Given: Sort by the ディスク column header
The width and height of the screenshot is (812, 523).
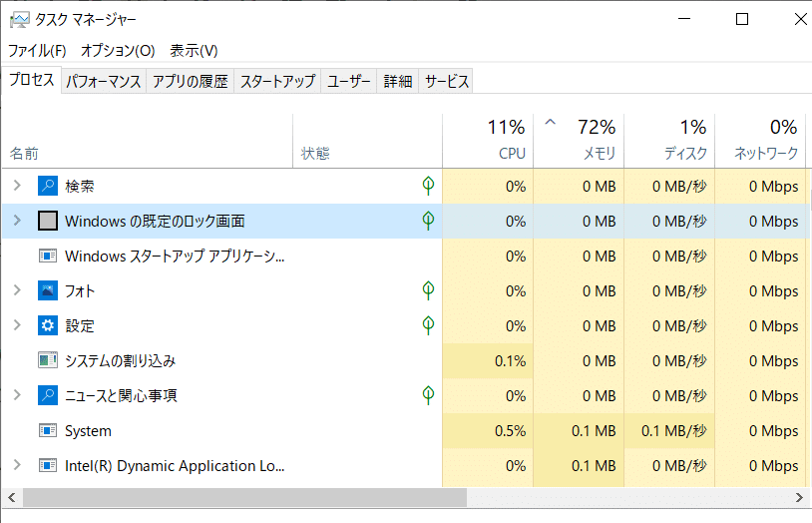Looking at the screenshot, I should 669,141.
